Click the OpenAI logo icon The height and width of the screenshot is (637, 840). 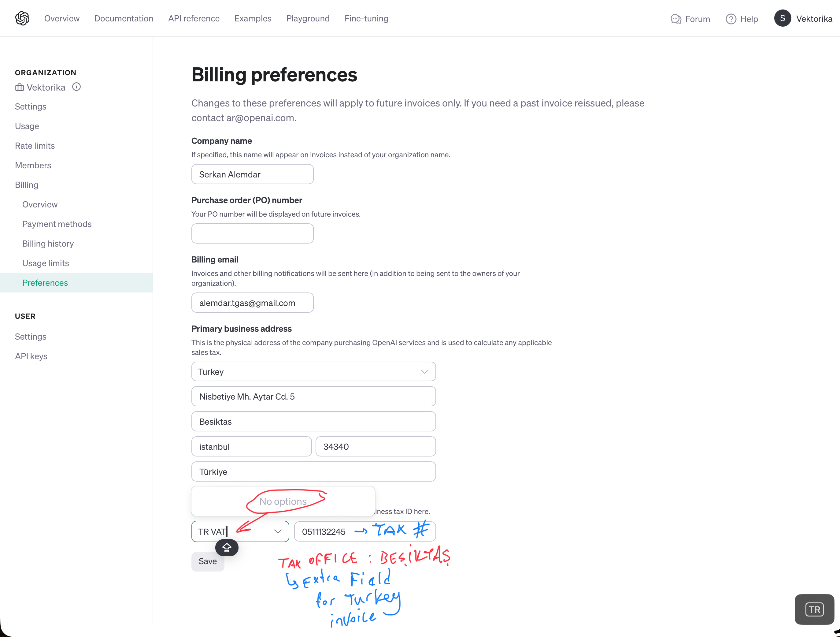[x=22, y=18]
